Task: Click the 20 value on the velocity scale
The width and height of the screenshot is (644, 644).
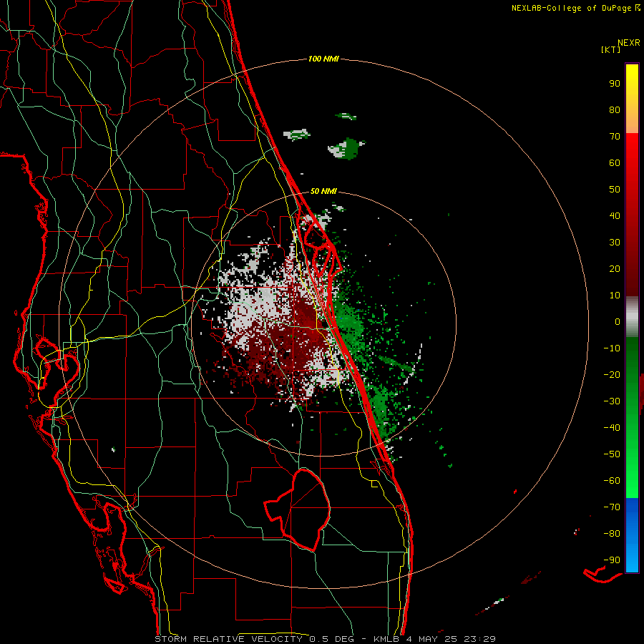Action: coord(615,268)
